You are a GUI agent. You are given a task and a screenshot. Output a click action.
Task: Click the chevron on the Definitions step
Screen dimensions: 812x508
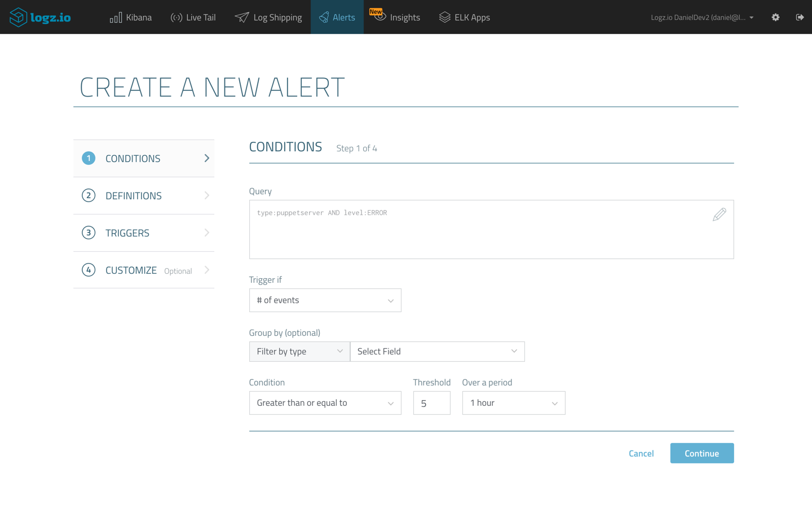pos(207,195)
